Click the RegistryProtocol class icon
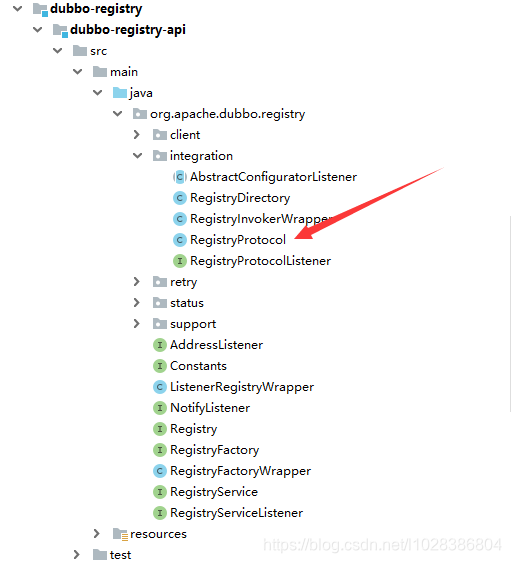The height and width of the screenshot is (563, 511). 180,240
